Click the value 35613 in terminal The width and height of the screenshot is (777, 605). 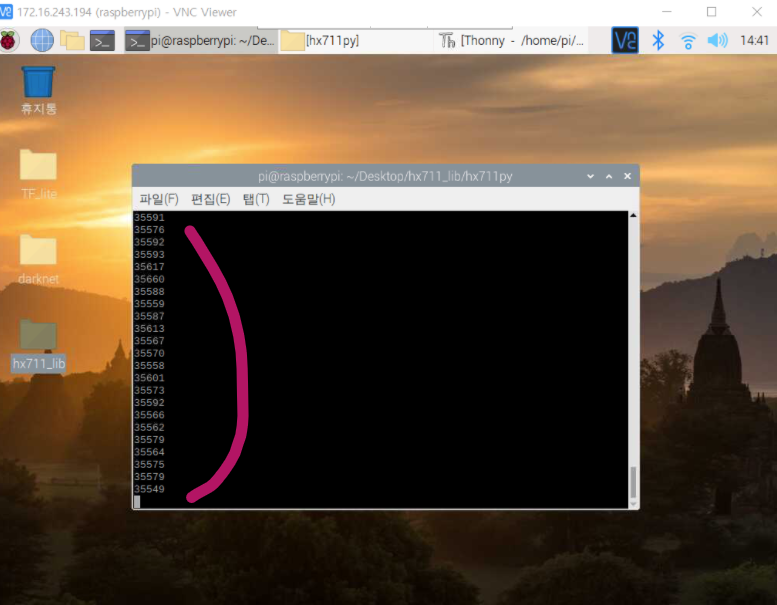149,329
